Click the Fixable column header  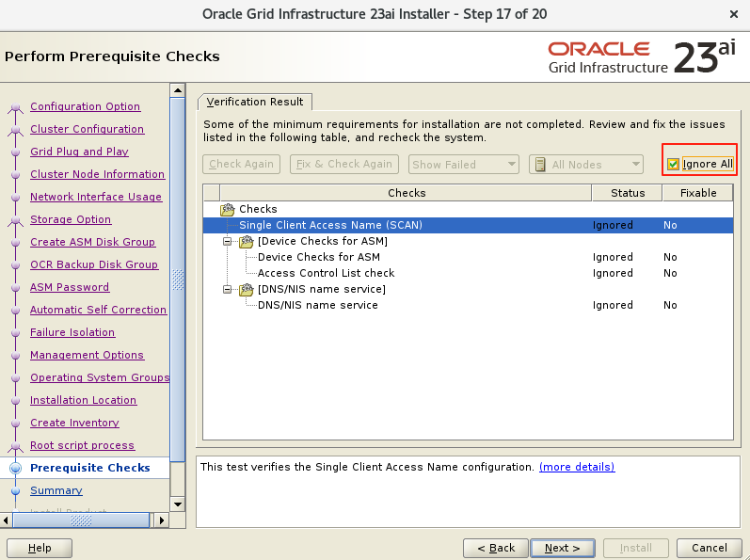[x=698, y=193]
